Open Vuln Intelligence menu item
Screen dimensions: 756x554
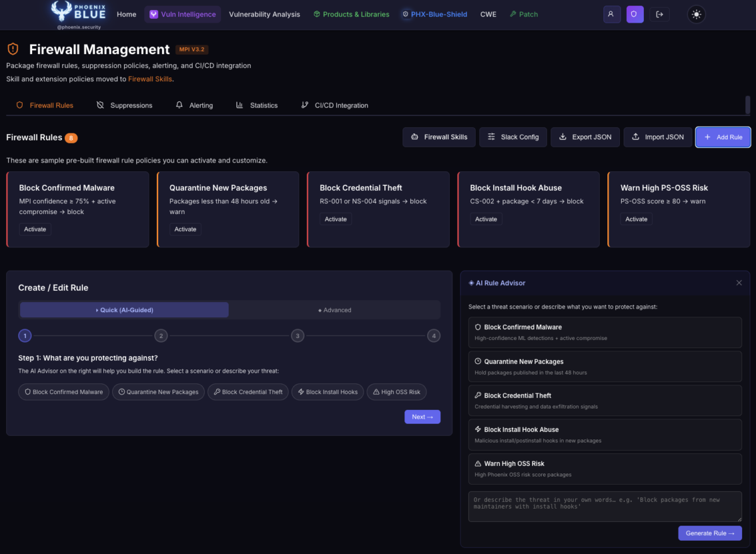pyautogui.click(x=183, y=14)
